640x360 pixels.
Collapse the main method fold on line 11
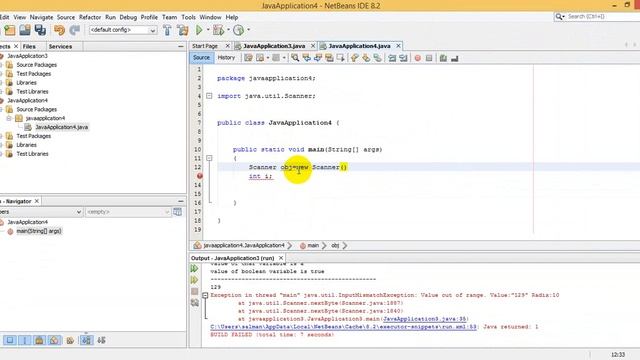(x=209, y=158)
